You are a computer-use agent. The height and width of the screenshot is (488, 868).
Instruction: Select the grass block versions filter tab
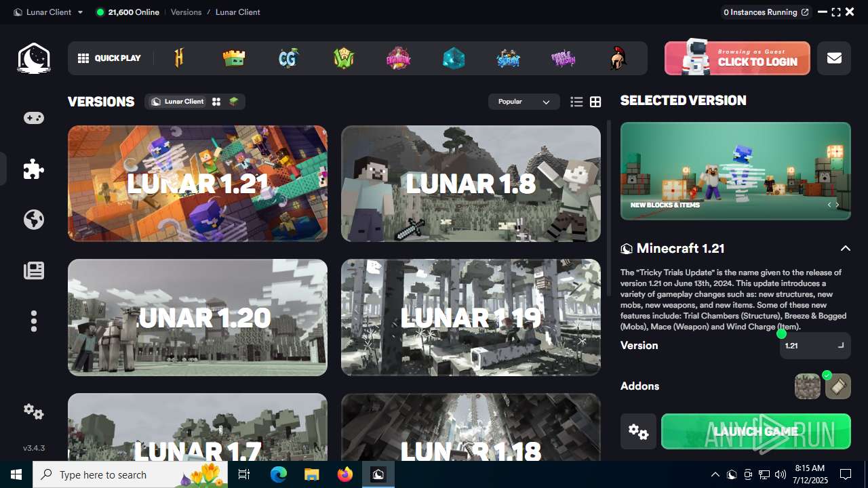point(234,102)
